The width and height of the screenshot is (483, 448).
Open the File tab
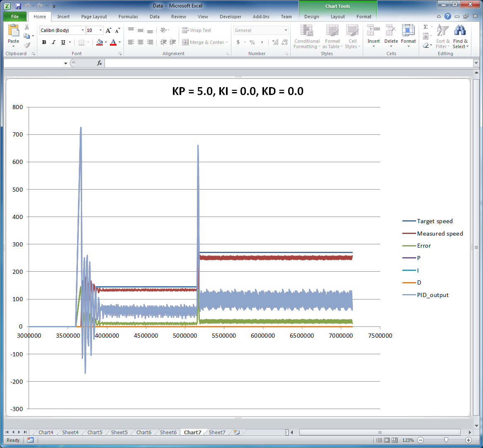tap(15, 17)
